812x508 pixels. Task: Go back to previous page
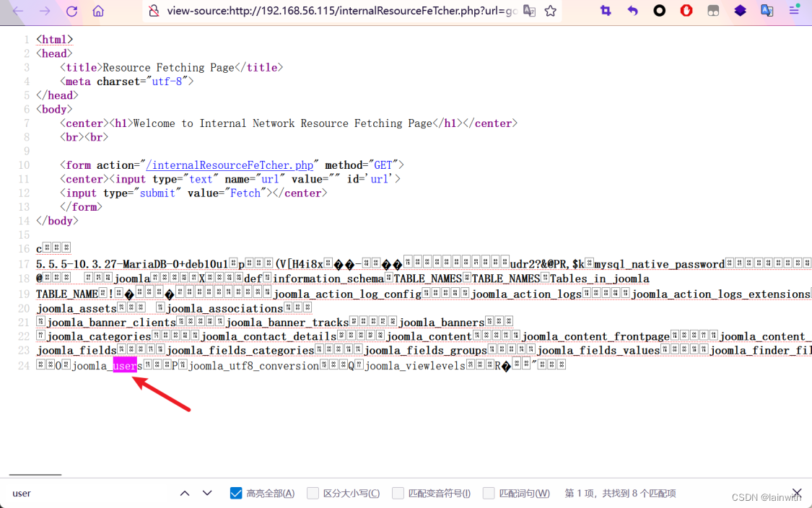pos(17,11)
